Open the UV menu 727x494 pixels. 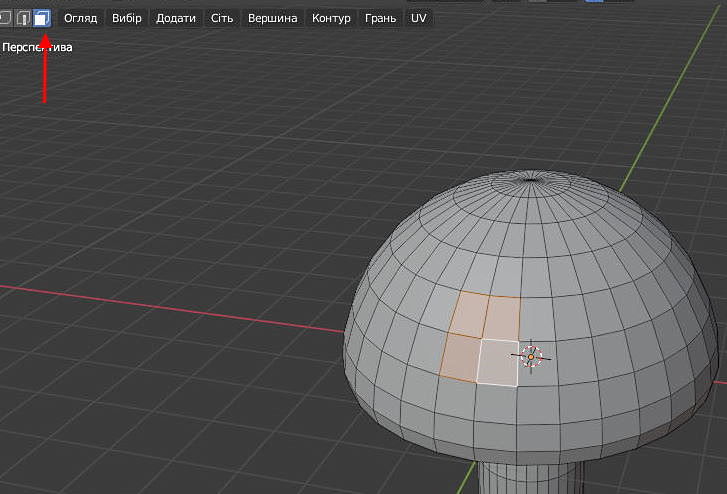419,18
